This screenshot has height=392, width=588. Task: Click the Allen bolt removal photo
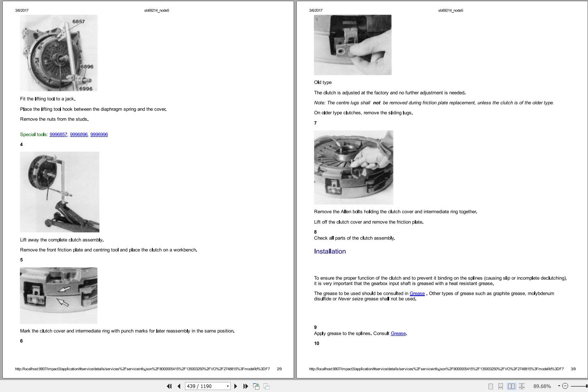(354, 168)
